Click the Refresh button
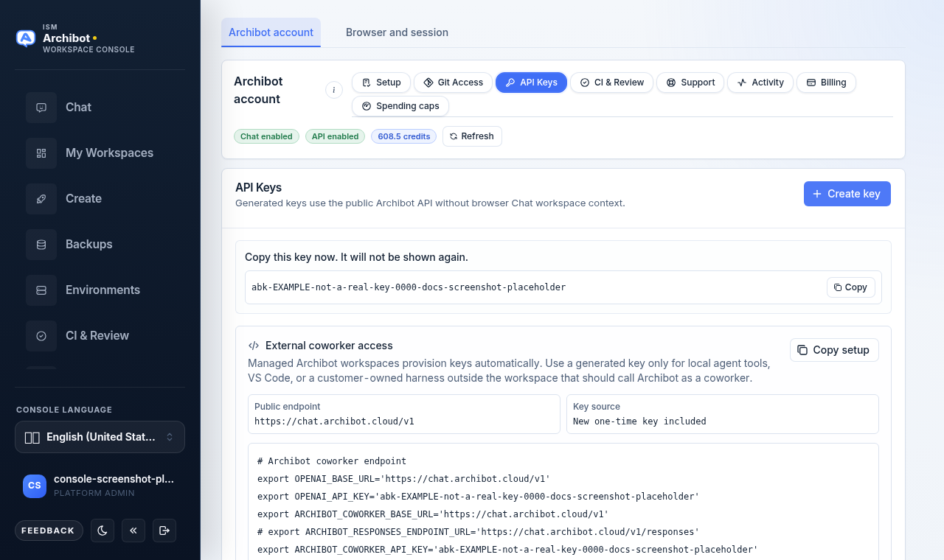The image size is (944, 560). (x=472, y=136)
